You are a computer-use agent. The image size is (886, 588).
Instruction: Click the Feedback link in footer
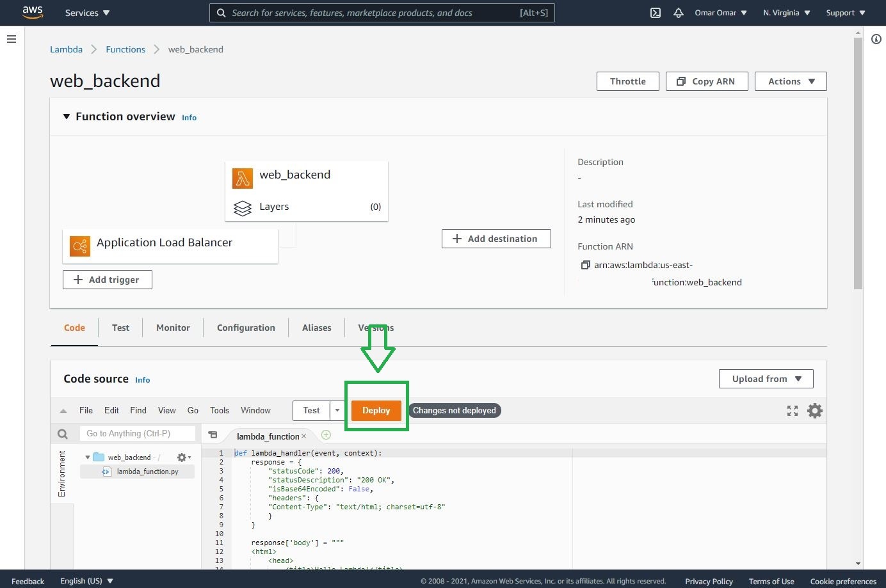tap(28, 581)
